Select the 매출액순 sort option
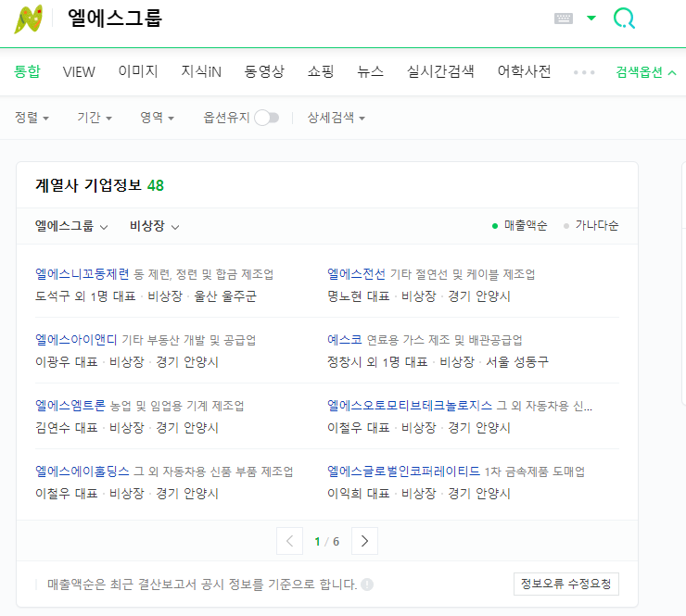This screenshot has height=616, width=686. click(519, 226)
